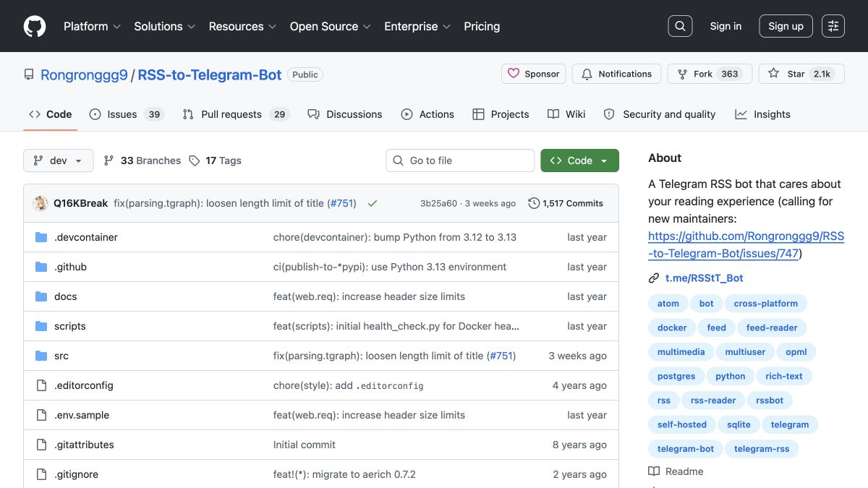The width and height of the screenshot is (868, 488).
Task: Select the self-hosted topic tag
Action: pos(682,424)
